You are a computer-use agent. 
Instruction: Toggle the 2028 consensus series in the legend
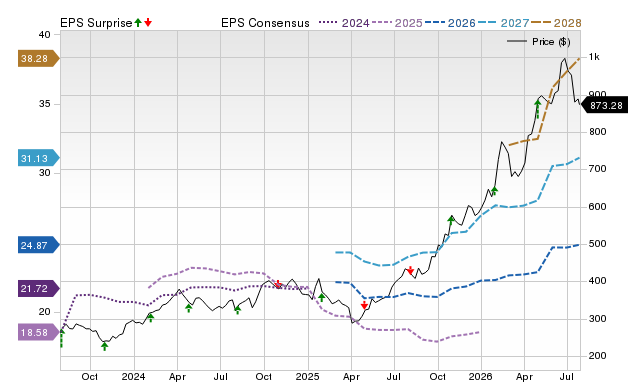(556, 23)
